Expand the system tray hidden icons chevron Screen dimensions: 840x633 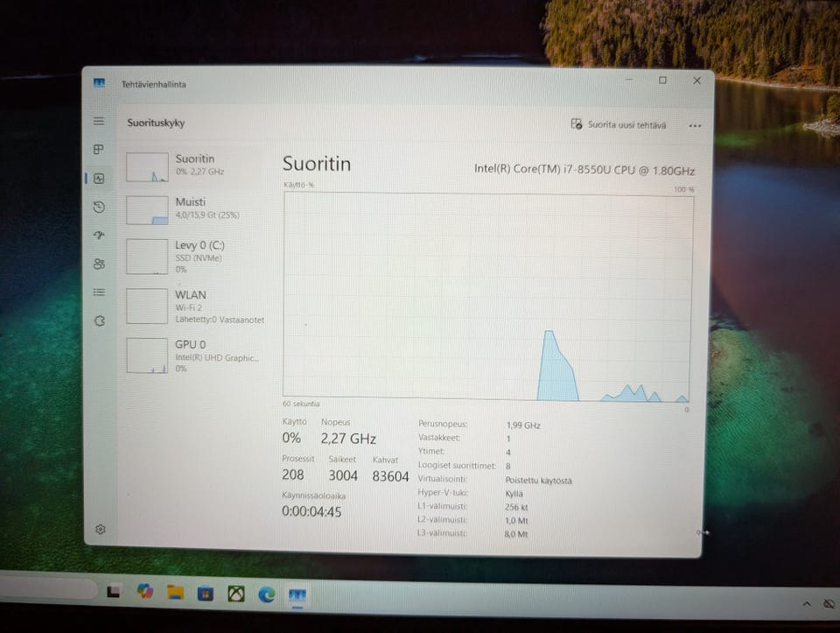(x=807, y=604)
